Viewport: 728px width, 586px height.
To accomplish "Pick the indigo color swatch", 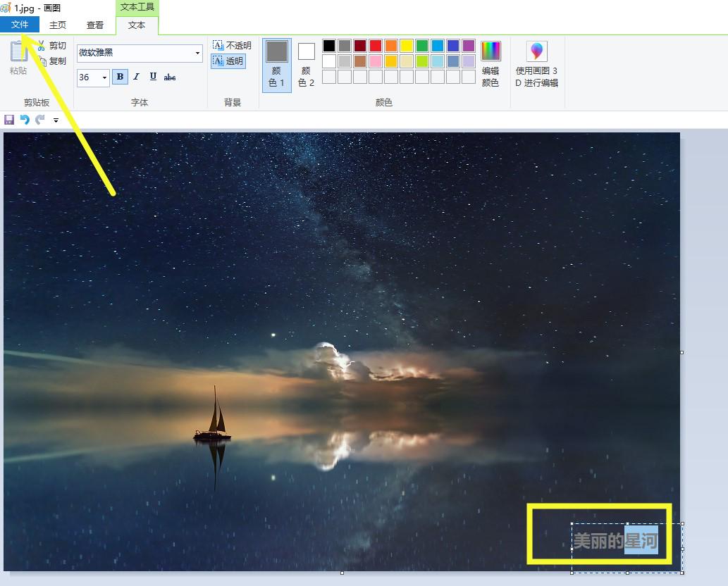I will coord(453,46).
